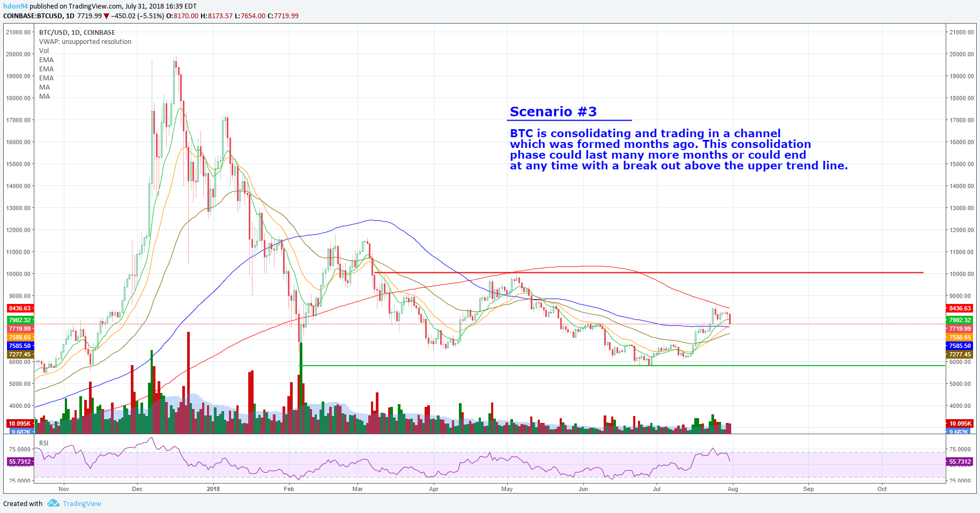Click the -450.02 (-5.51%) change value
The height and width of the screenshot is (513, 980).
[137, 16]
